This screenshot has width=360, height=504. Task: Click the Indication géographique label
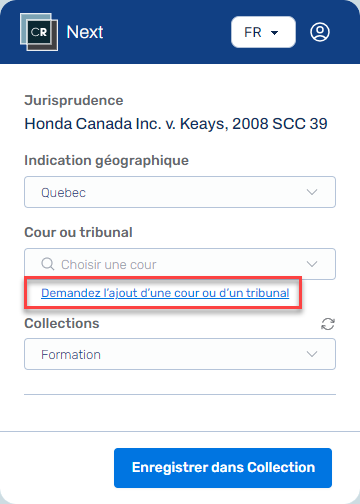pos(106,160)
